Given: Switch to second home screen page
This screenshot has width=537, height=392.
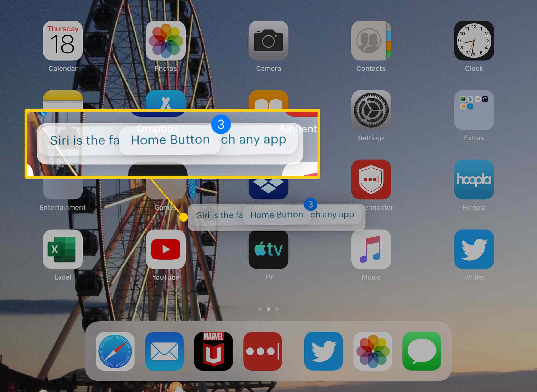Looking at the screenshot, I should 268,308.
